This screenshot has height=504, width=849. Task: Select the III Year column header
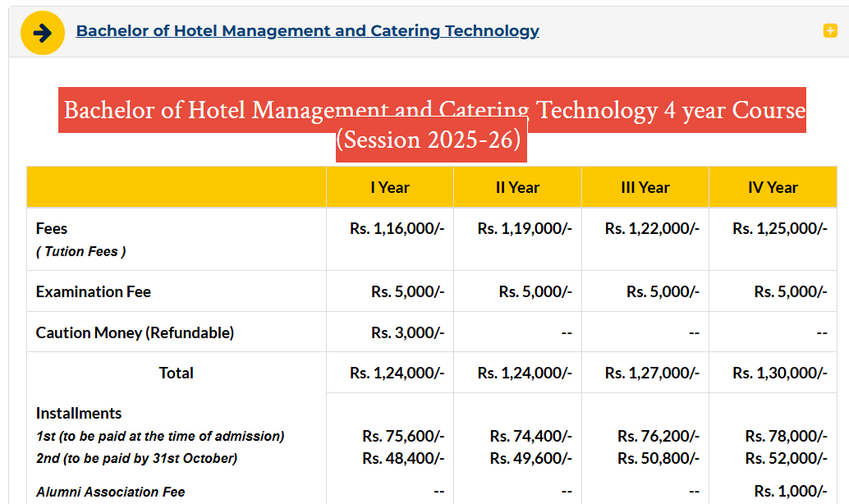[645, 187]
